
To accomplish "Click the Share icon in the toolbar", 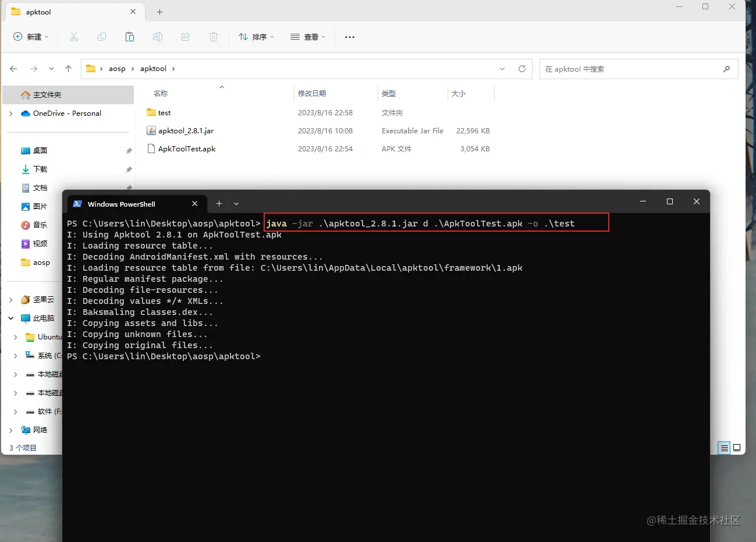I will click(x=186, y=37).
